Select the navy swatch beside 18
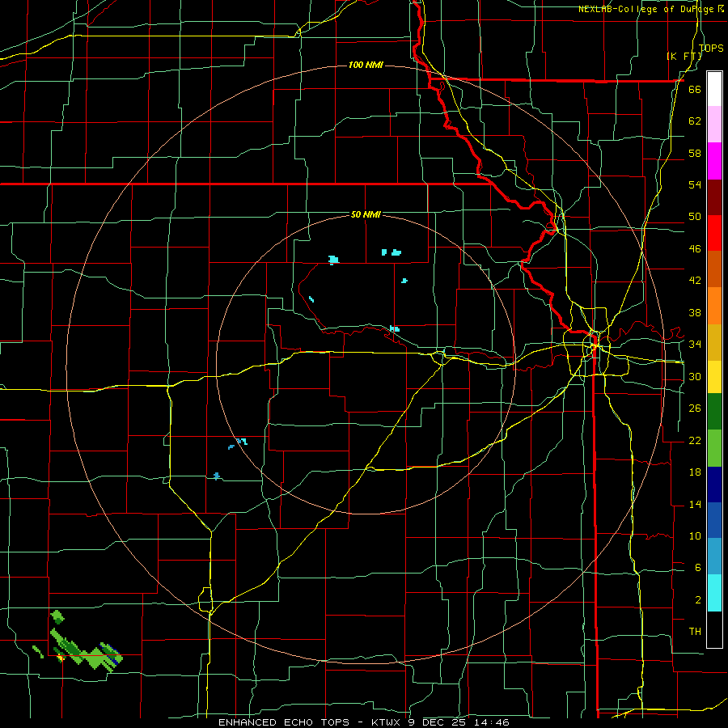 click(714, 485)
